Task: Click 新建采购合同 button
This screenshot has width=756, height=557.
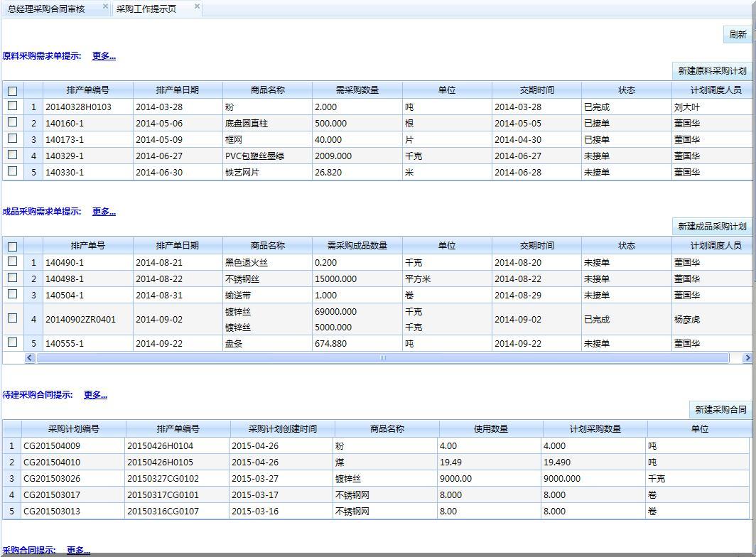Action: [720, 410]
